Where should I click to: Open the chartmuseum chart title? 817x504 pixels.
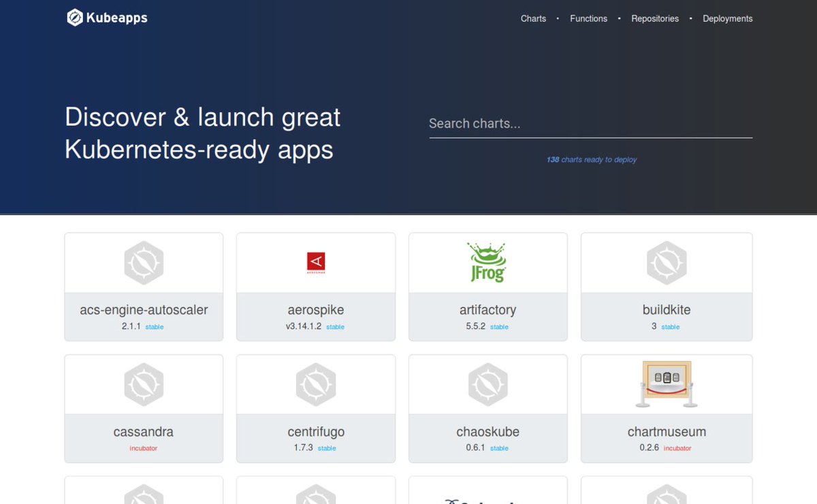667,432
